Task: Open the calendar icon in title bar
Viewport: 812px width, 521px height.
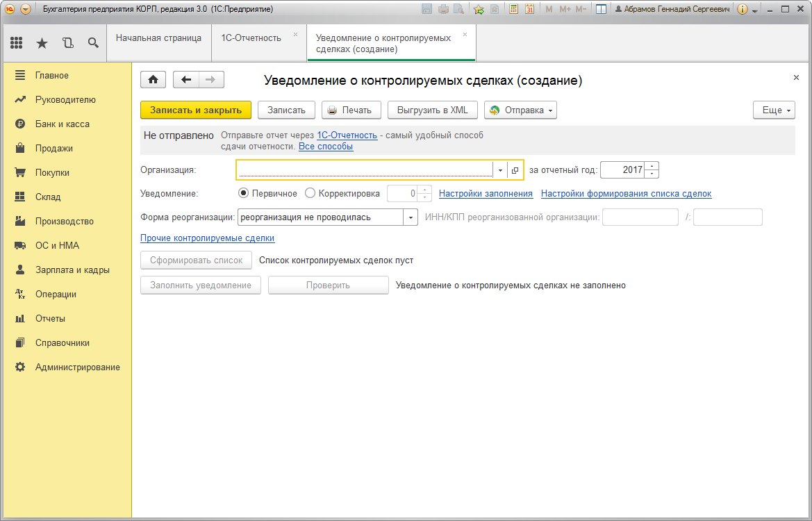Action: tap(529, 9)
